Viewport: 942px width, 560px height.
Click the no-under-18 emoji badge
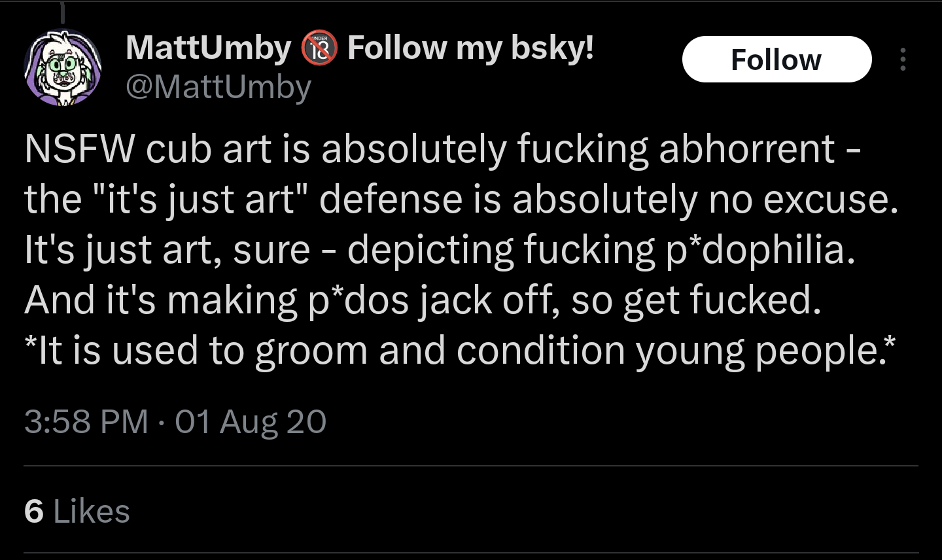[319, 48]
